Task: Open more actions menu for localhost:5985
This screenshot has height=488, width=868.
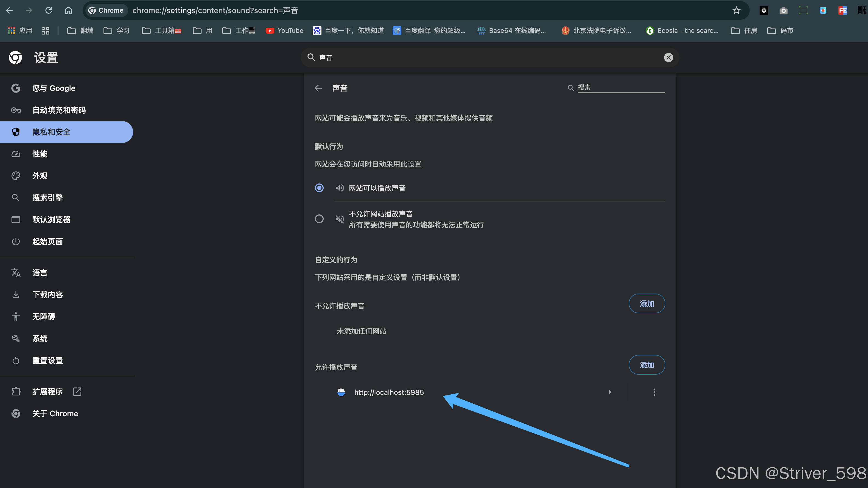Action: [x=654, y=392]
